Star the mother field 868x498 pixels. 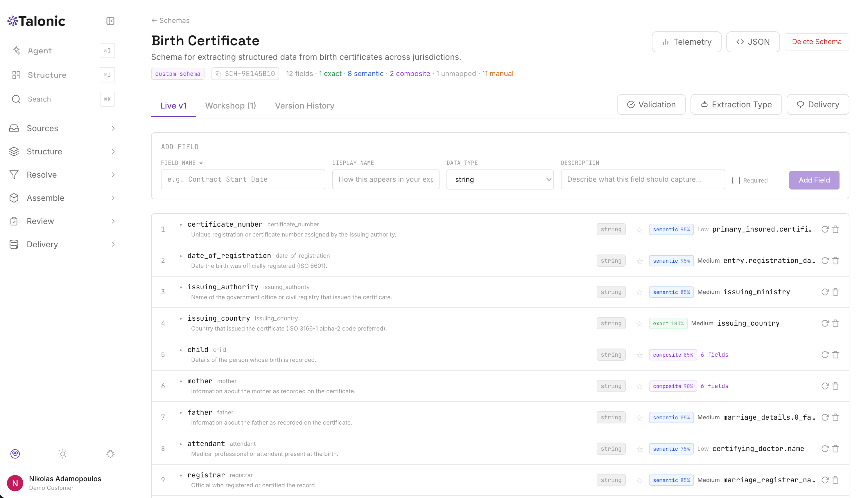pyautogui.click(x=639, y=387)
